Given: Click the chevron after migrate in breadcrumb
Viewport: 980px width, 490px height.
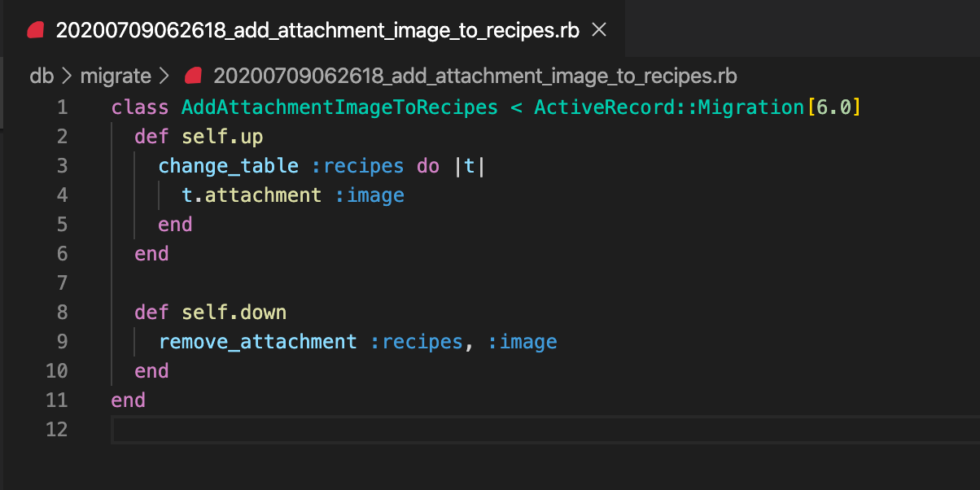Looking at the screenshot, I should pyautogui.click(x=164, y=77).
